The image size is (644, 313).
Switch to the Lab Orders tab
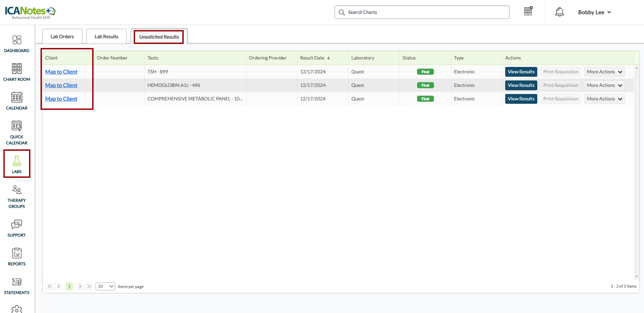pyautogui.click(x=62, y=37)
